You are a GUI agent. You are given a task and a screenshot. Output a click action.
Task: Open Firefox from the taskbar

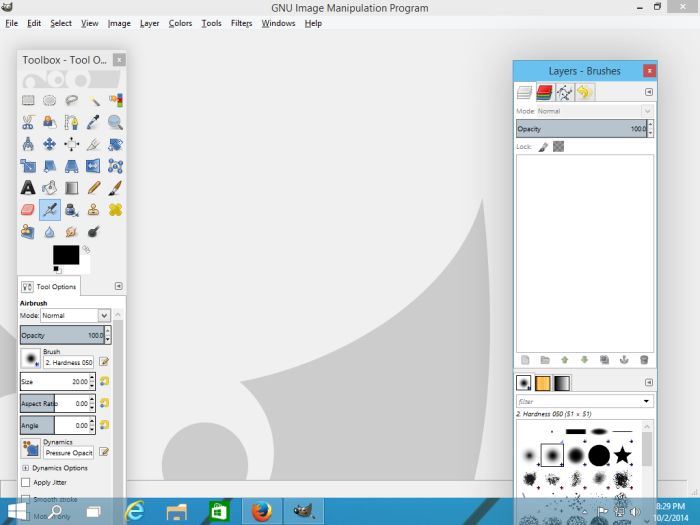[262, 511]
